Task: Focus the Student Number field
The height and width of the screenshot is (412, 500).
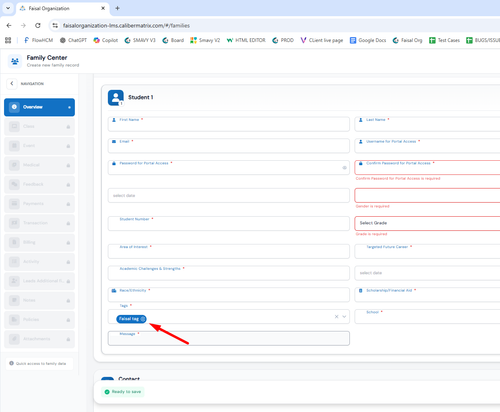Action: 229,223
